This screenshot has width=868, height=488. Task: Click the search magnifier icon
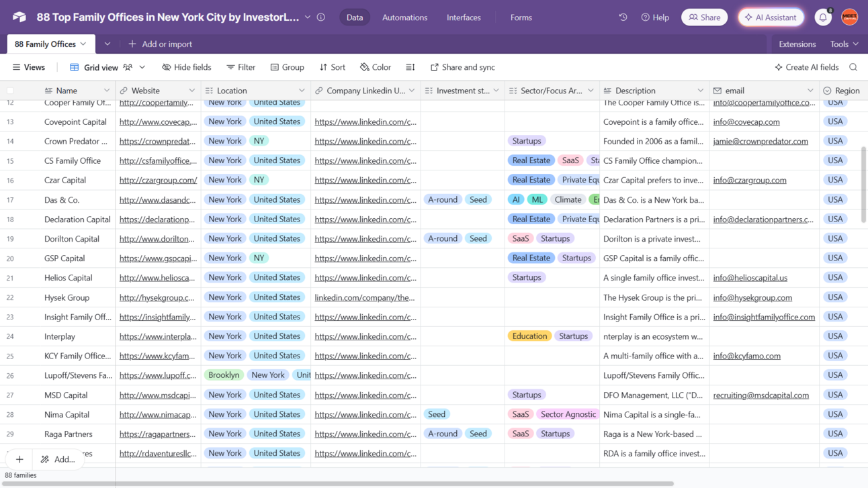coord(853,67)
